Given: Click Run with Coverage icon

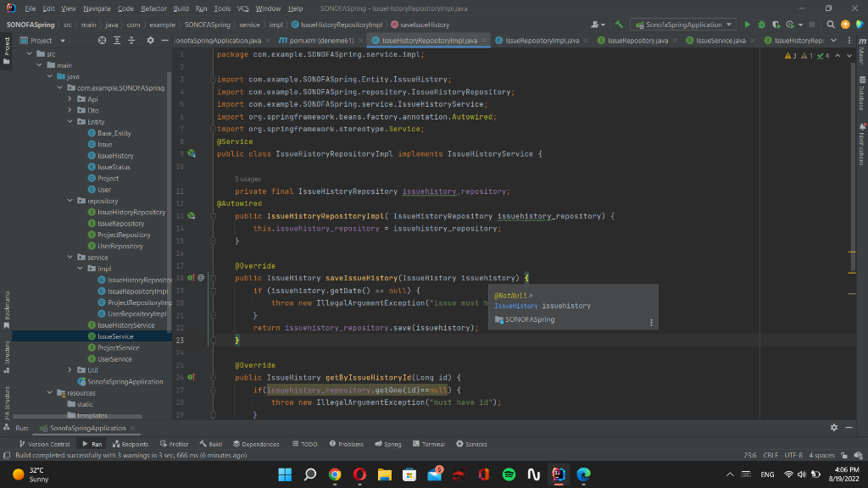Looking at the screenshot, I should [x=775, y=25].
